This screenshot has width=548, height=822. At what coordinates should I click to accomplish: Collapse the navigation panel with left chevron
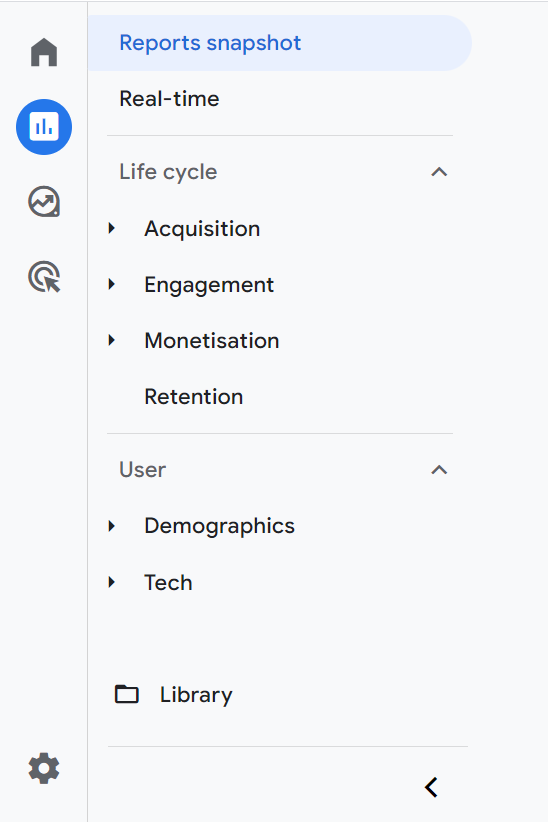click(431, 787)
